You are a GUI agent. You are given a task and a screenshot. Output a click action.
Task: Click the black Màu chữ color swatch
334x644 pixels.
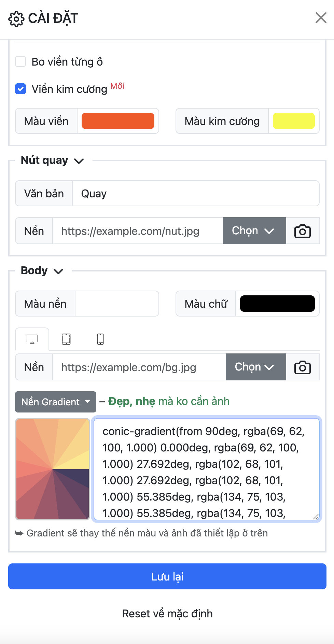277,304
